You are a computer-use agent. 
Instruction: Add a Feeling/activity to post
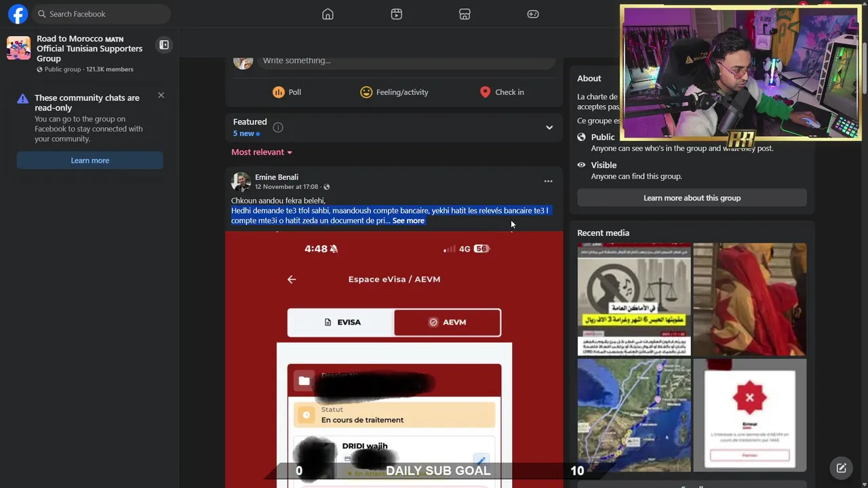click(x=394, y=92)
